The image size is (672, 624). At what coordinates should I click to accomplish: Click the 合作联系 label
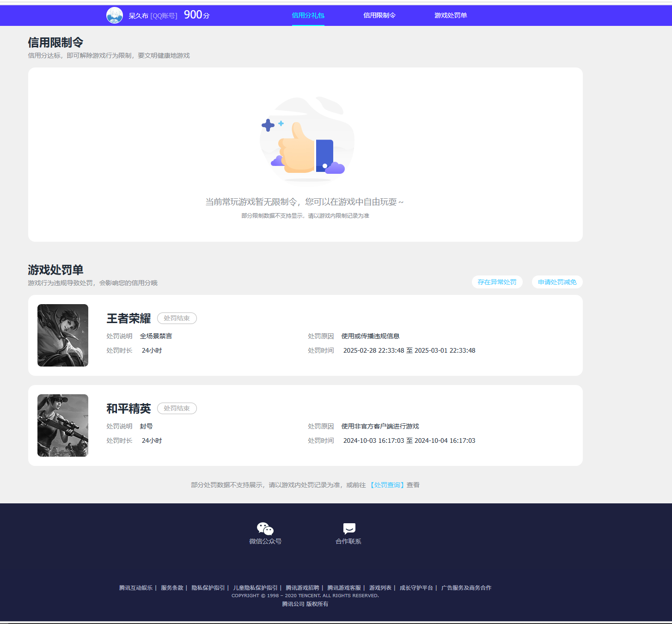348,541
